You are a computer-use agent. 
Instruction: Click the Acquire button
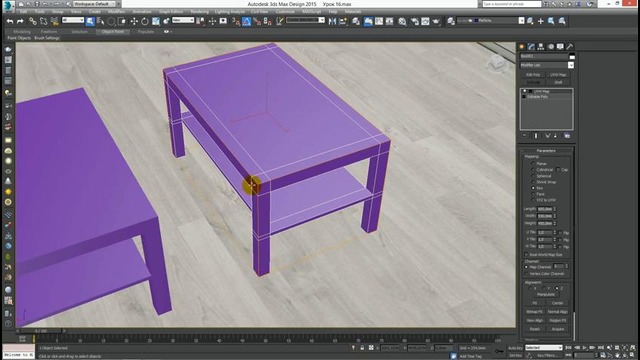558,329
